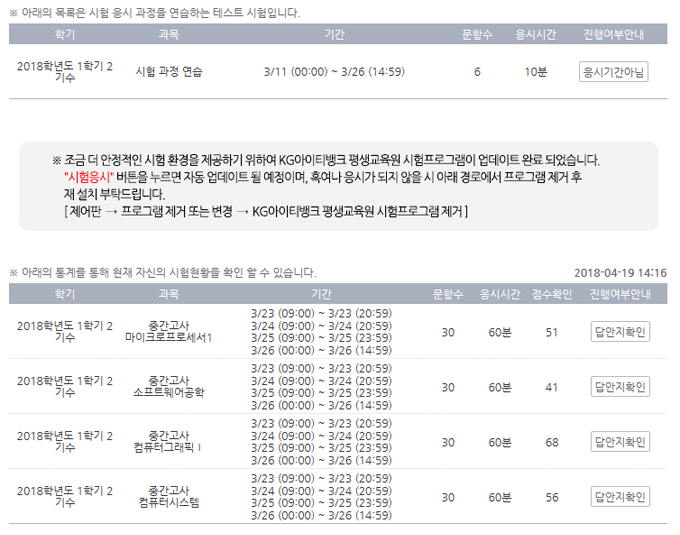Click score 51 for 마이크로프로세서1
Viewport: 680px width, 535px height.
tap(551, 332)
